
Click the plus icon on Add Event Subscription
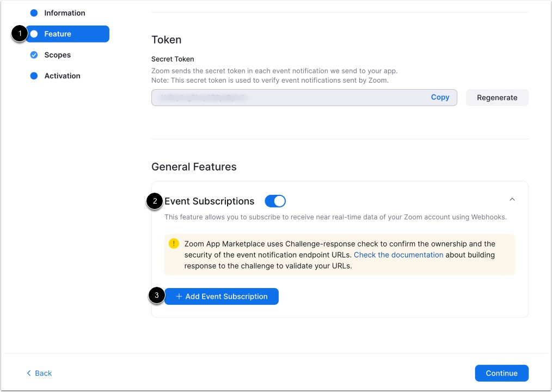pyautogui.click(x=179, y=296)
